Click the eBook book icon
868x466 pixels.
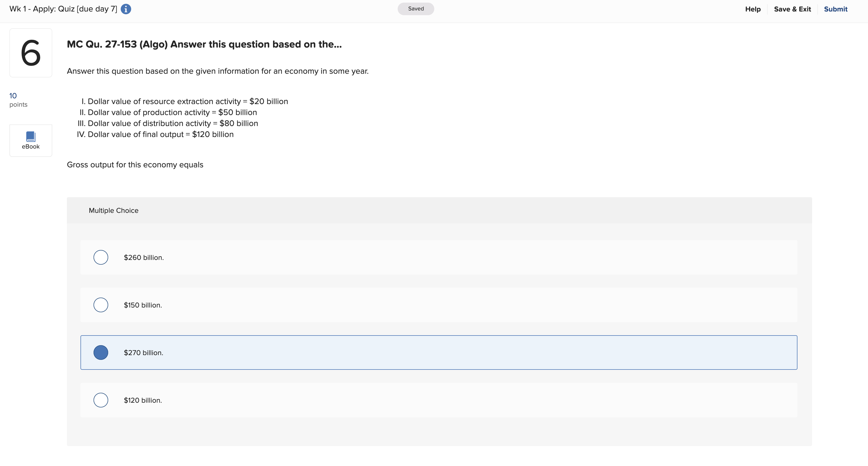(31, 136)
